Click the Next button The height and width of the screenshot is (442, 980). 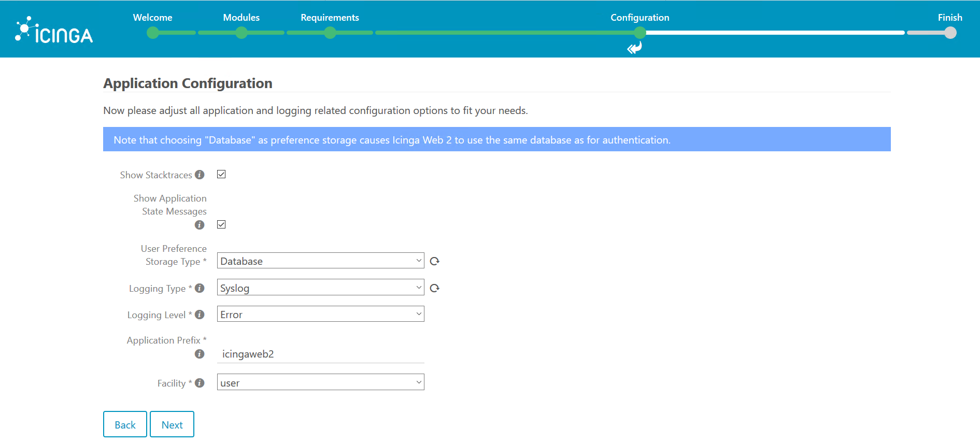(x=172, y=424)
